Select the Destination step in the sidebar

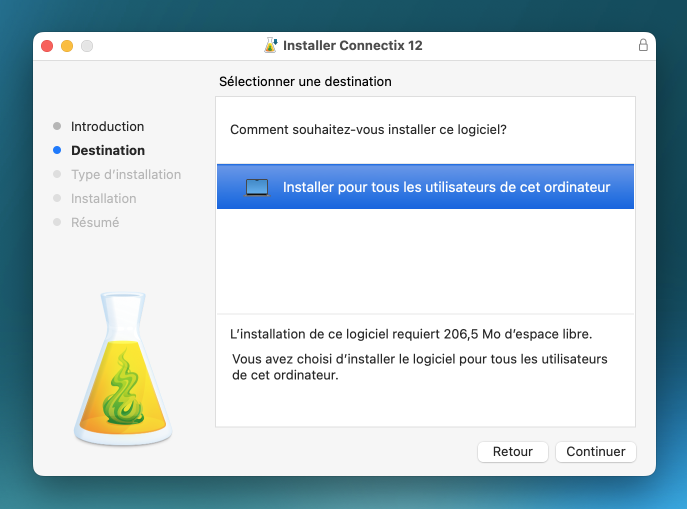(108, 151)
